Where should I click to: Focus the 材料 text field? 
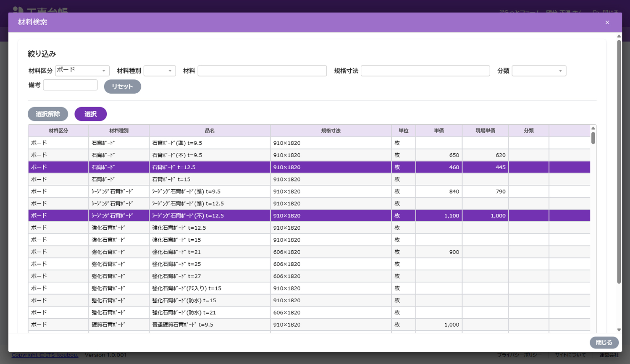pyautogui.click(x=262, y=71)
